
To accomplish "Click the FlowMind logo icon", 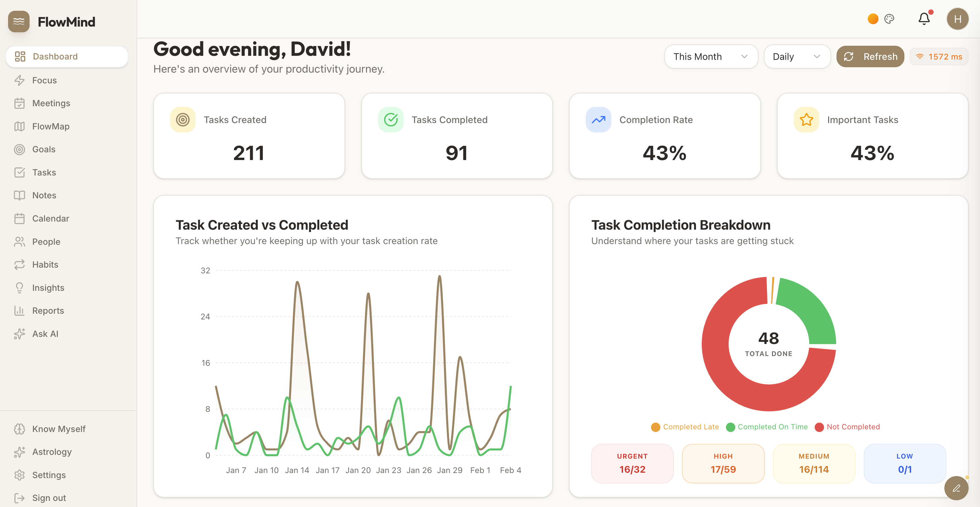I will 18,22.
